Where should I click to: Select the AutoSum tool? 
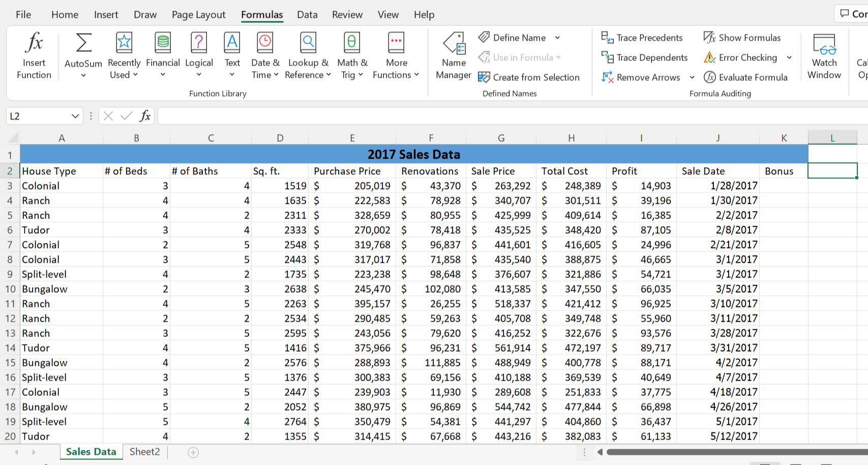(x=82, y=48)
